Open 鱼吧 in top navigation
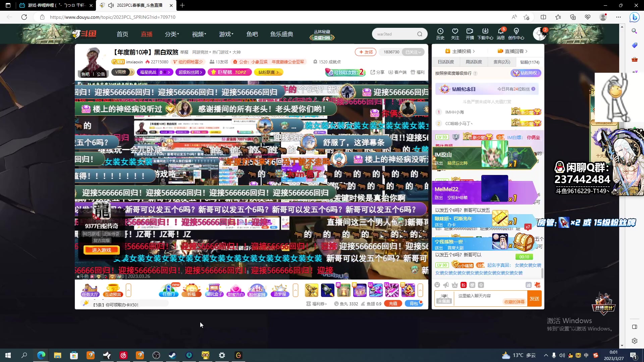Screen dimensions: 644x362 point(252,34)
